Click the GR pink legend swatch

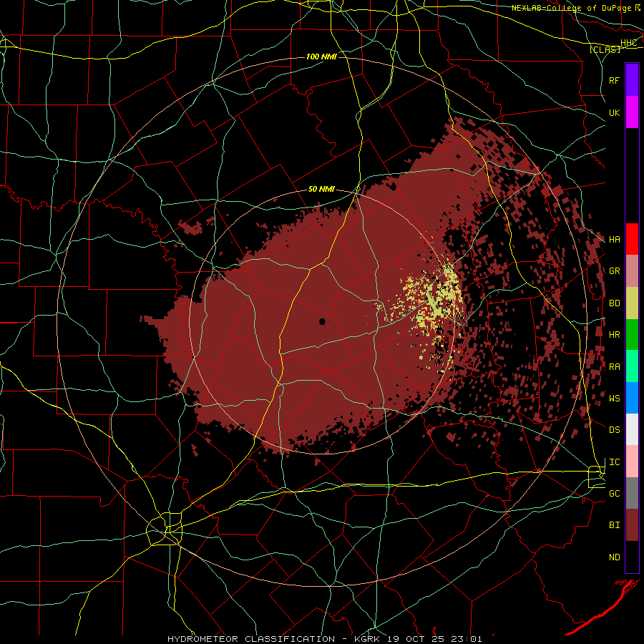click(x=632, y=270)
